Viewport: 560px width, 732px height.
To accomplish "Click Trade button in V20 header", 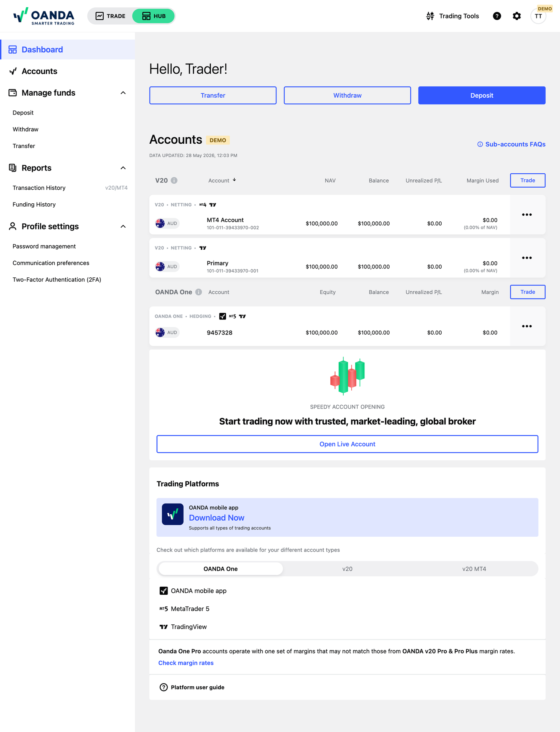I will point(528,180).
